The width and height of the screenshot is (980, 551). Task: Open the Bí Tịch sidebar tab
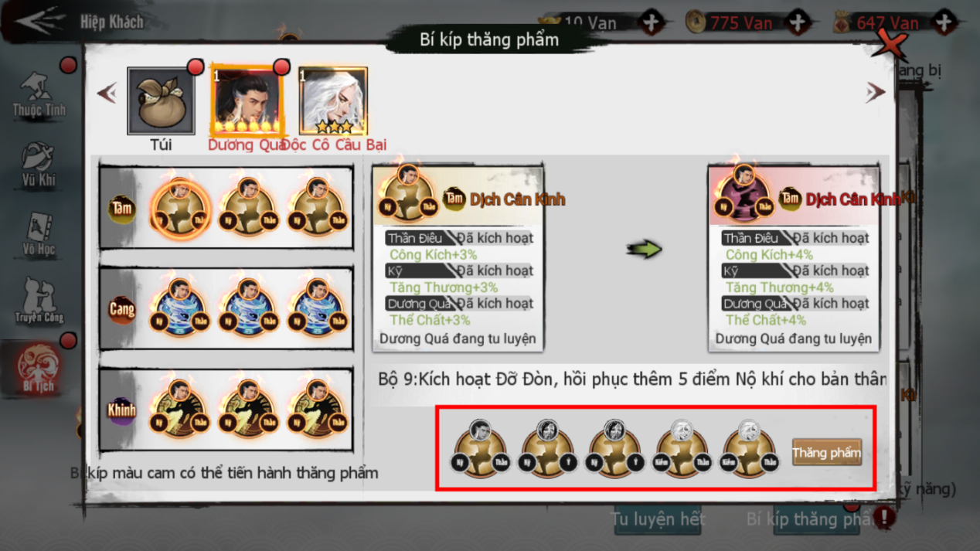[x=38, y=368]
